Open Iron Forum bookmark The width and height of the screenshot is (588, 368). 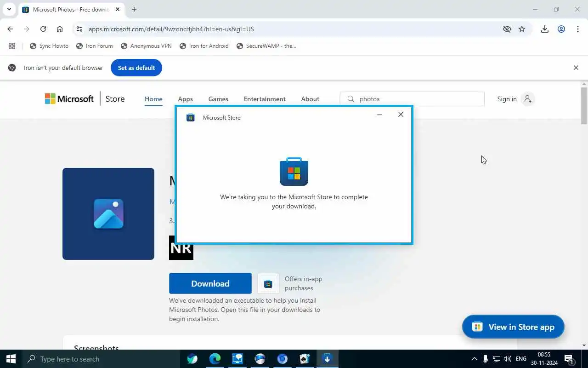point(95,46)
